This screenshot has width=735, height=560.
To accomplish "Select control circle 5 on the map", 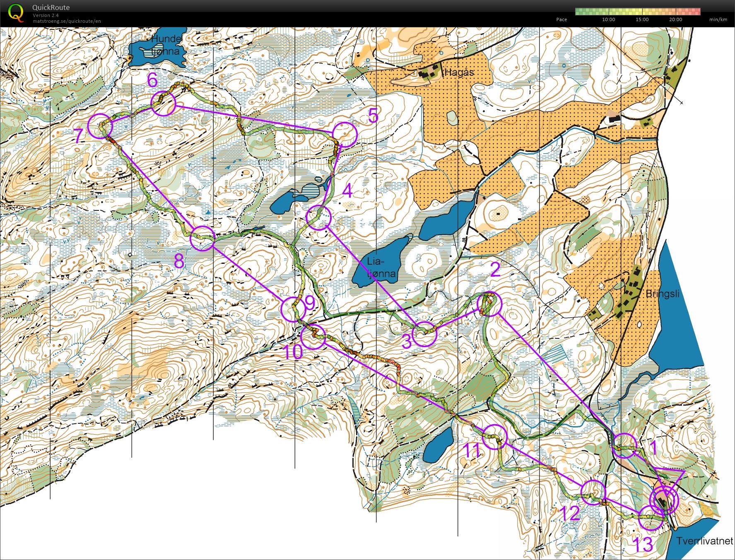I will [345, 135].
